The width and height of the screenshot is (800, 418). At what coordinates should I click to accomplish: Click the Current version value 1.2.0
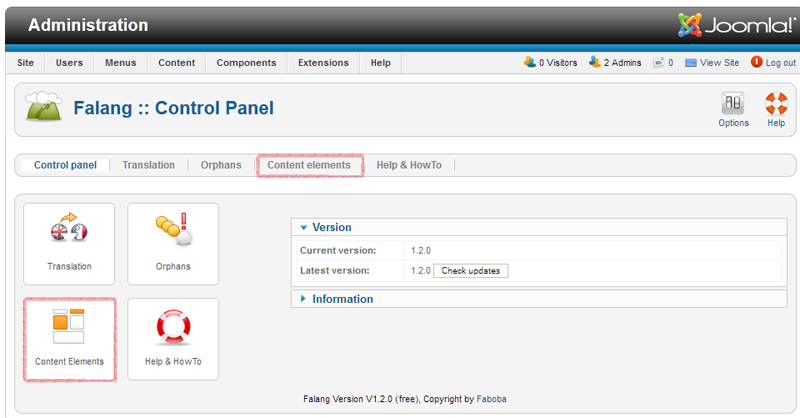pos(421,251)
